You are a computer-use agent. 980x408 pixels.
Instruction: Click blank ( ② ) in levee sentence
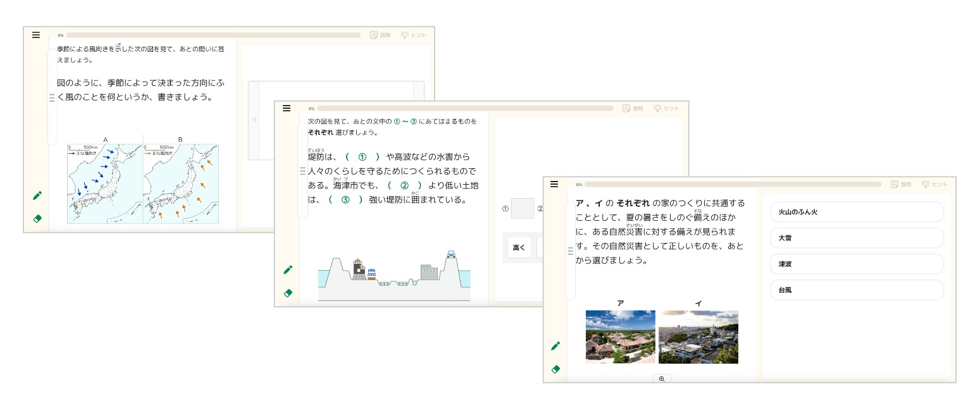point(405,185)
